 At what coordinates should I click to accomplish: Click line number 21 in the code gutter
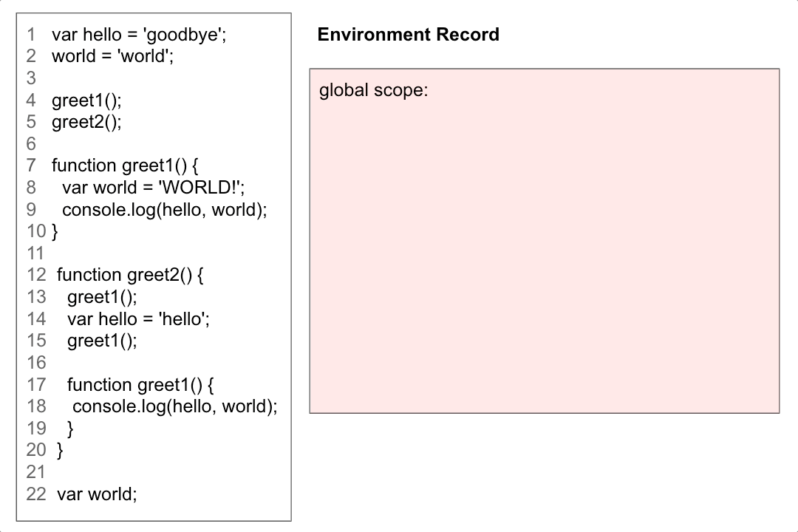(35, 472)
